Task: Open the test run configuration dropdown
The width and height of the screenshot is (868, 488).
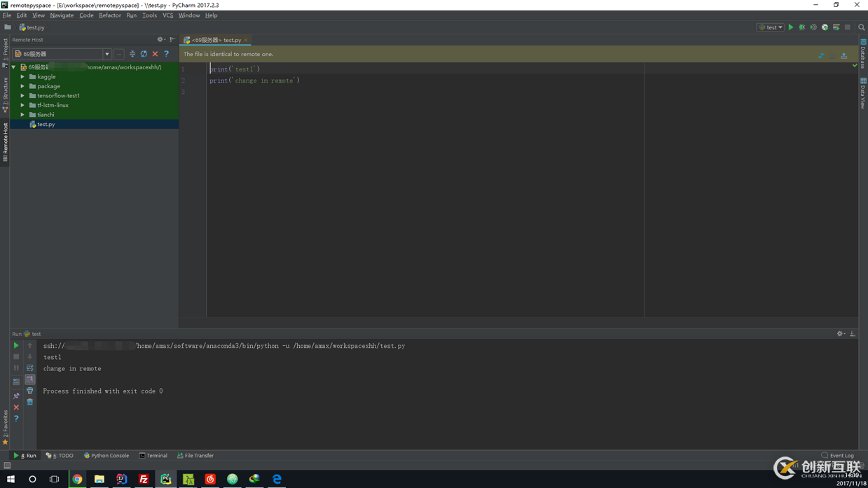Action: [x=771, y=27]
